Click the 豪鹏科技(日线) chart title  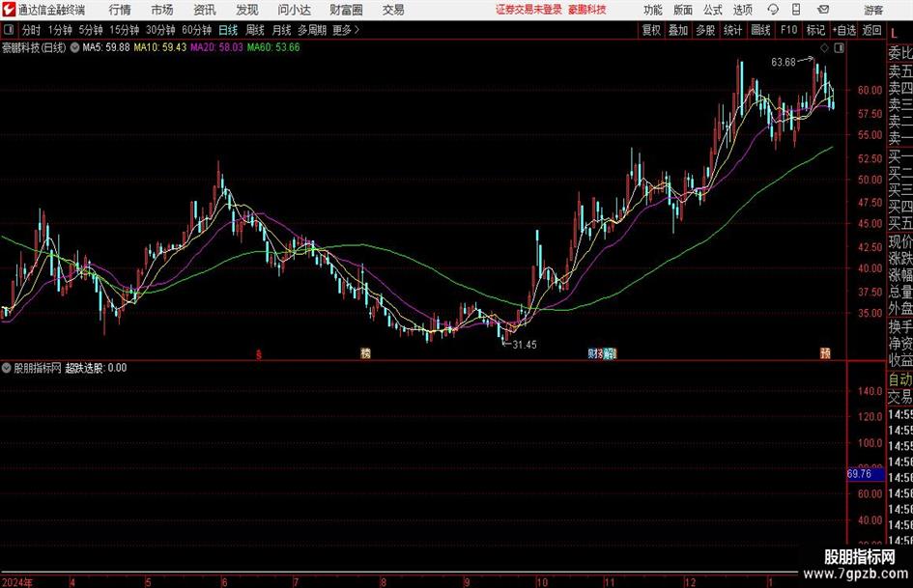point(34,47)
